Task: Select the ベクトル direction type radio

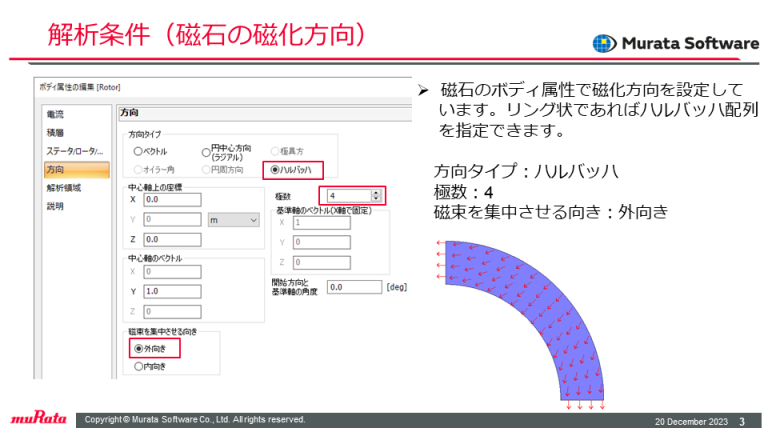Action: [x=137, y=150]
